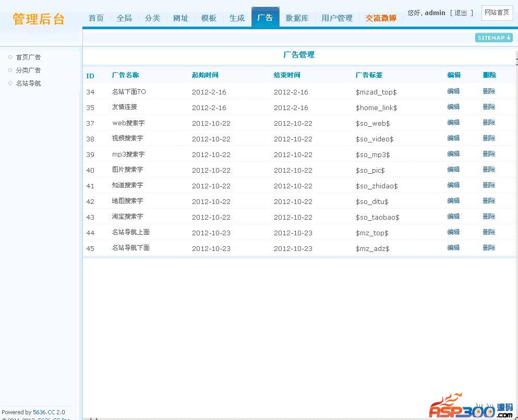Edit ad 41 知道搜索字
The image size is (518, 420).
click(453, 185)
